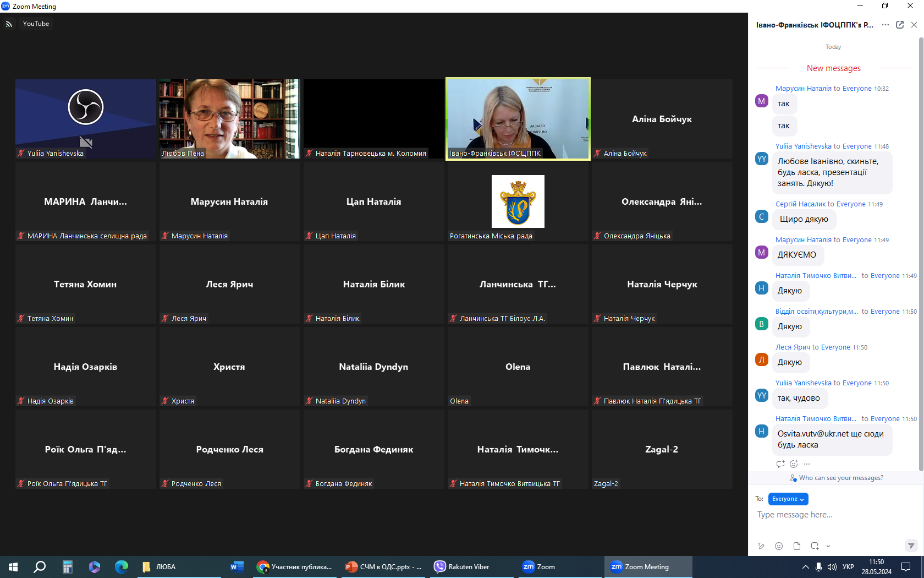Click the screenshot capture icon in chat
The image size is (924, 578).
coord(815,546)
